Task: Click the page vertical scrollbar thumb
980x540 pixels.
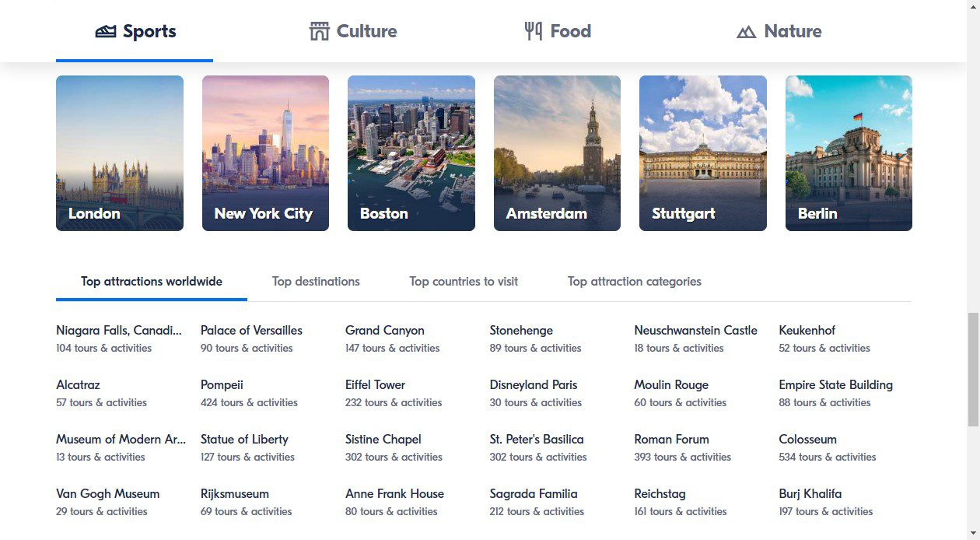Action: pos(973,369)
